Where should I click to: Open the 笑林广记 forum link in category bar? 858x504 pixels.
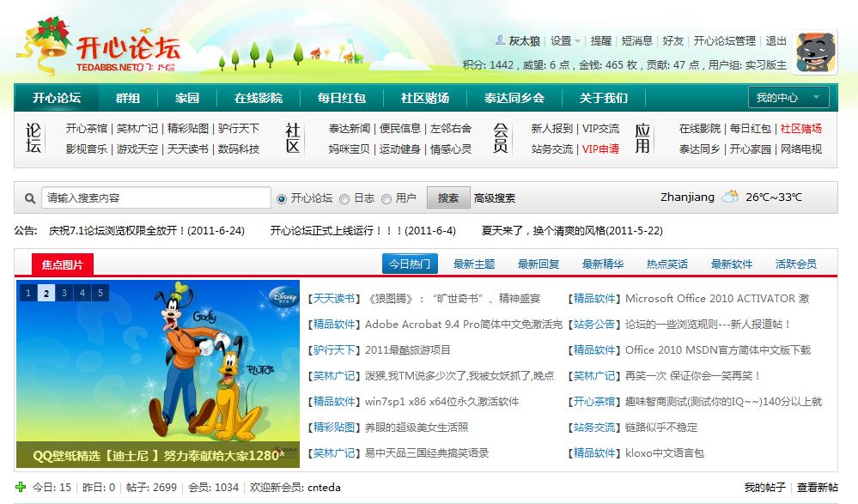coord(137,128)
